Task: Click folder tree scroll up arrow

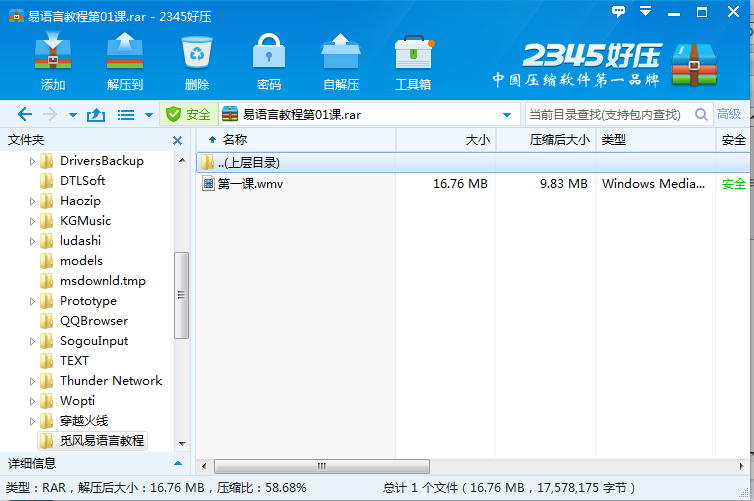Action: pyautogui.click(x=182, y=160)
